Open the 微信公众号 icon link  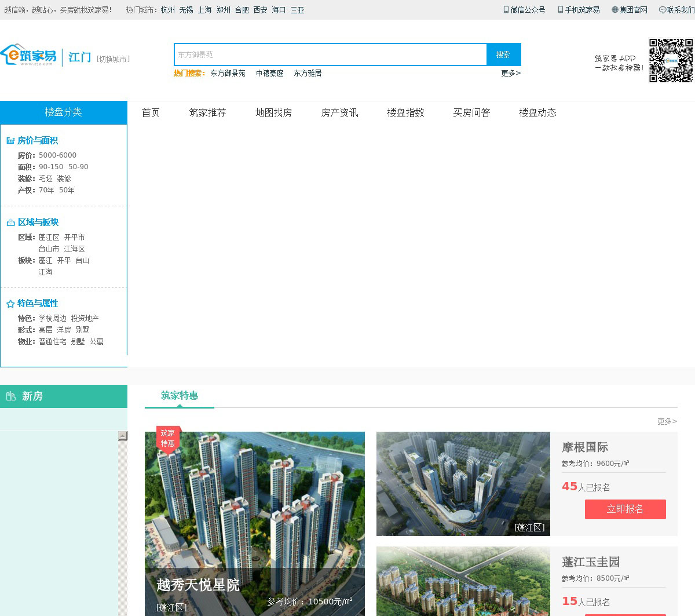(x=506, y=10)
